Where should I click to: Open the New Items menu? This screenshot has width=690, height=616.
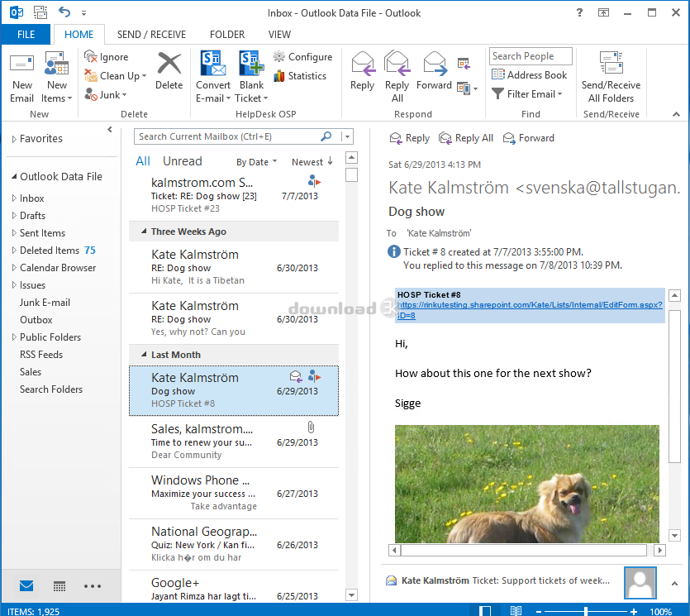point(57,79)
